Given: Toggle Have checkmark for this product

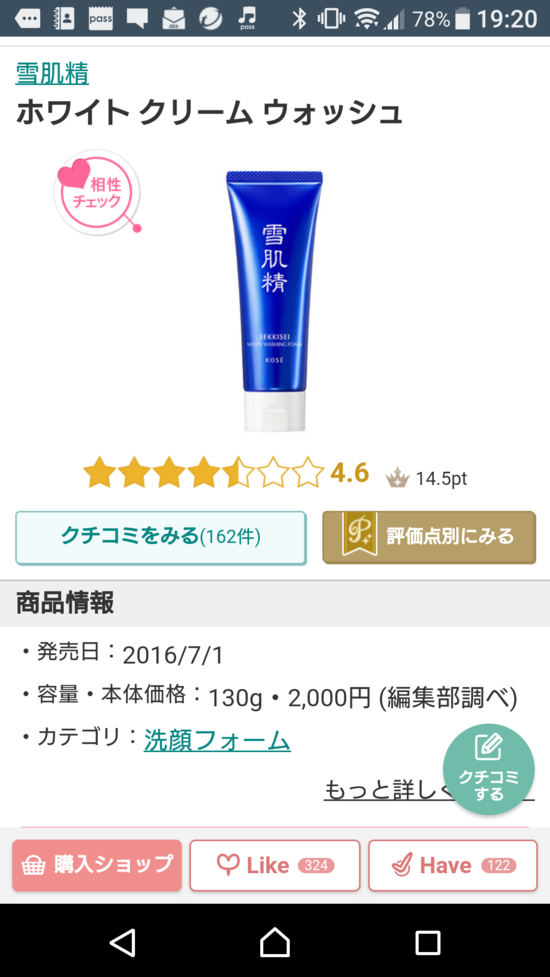Looking at the screenshot, I should (x=453, y=865).
